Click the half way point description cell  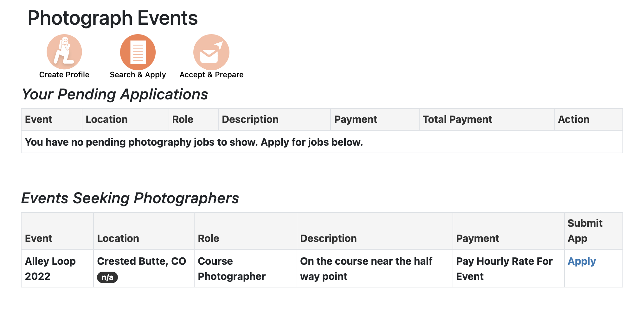(x=366, y=268)
